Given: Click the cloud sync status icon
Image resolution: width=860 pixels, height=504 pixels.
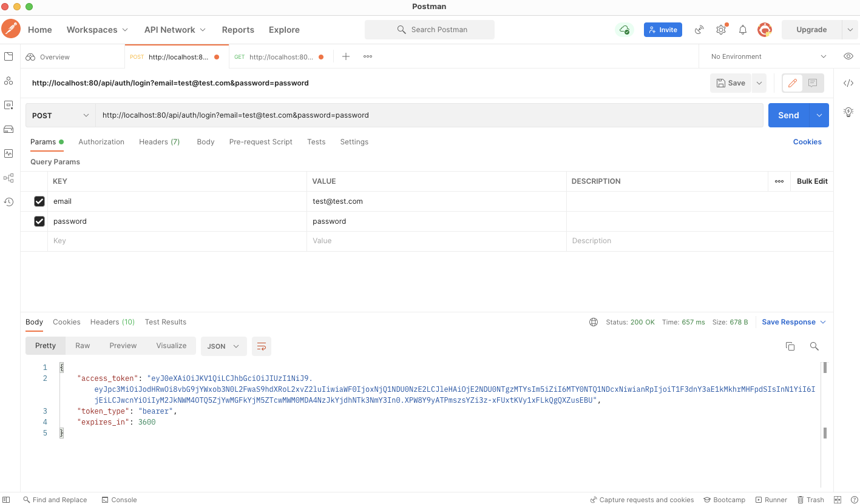Looking at the screenshot, I should pyautogui.click(x=624, y=30).
